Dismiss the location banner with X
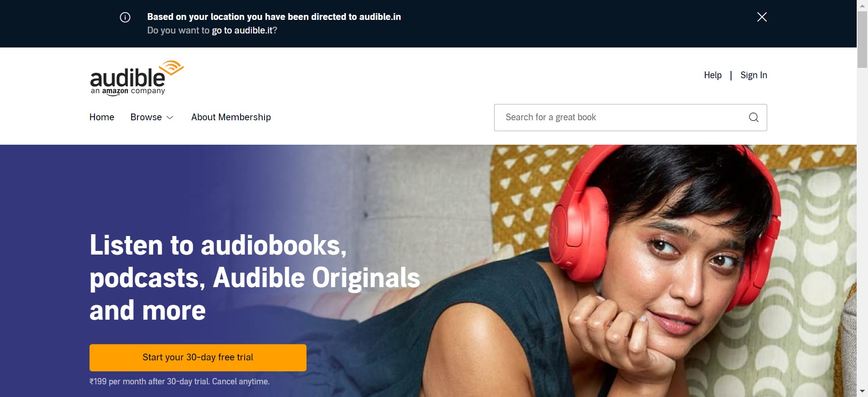This screenshot has height=397, width=868. (762, 17)
